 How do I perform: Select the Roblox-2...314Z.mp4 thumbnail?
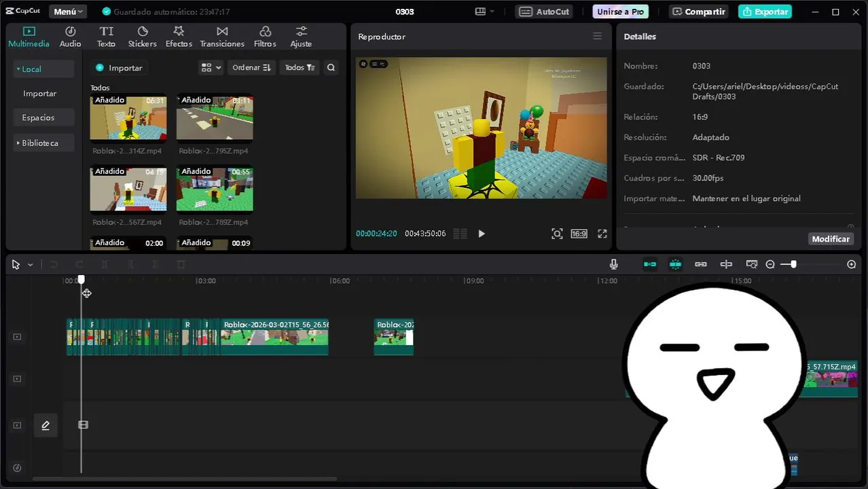pyautogui.click(x=128, y=117)
